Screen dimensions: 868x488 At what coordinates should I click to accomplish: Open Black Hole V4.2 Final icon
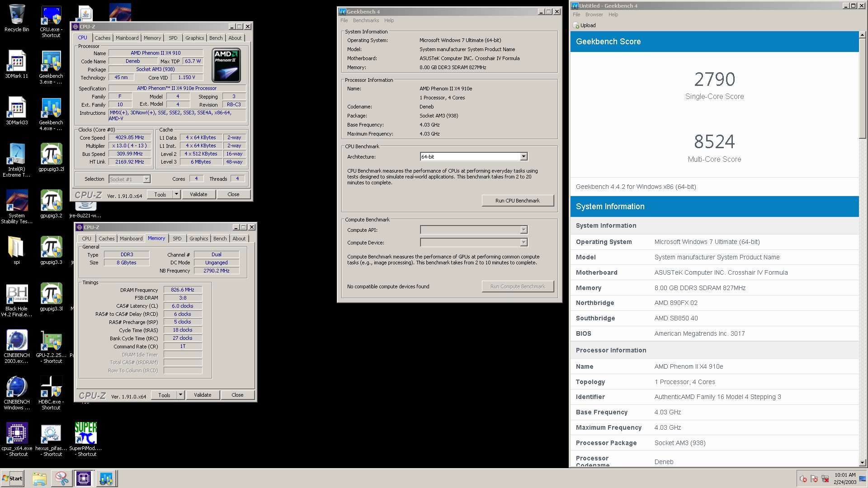(17, 300)
